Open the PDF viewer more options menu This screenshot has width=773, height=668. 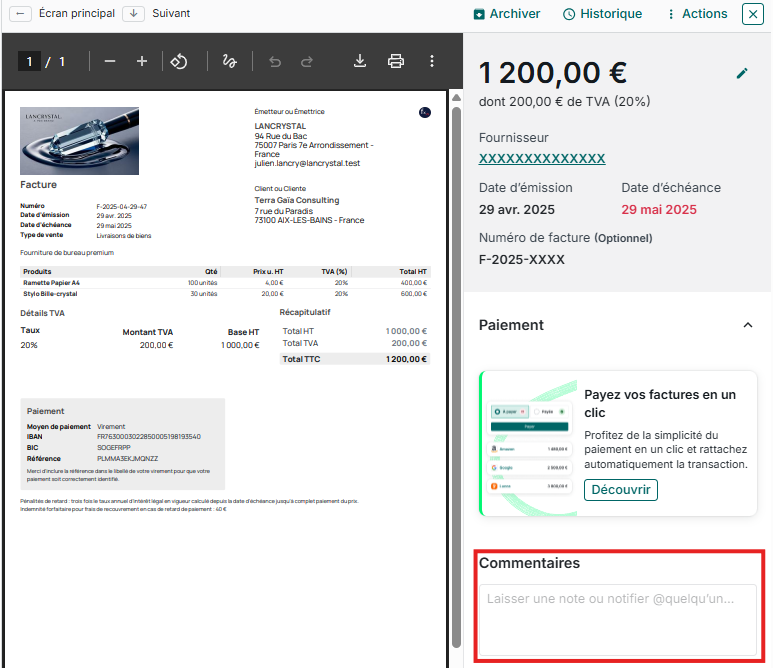[x=432, y=62]
